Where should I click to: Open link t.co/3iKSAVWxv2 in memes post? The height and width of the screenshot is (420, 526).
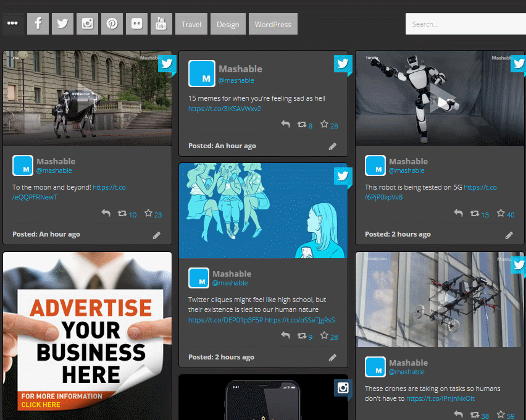(225, 109)
